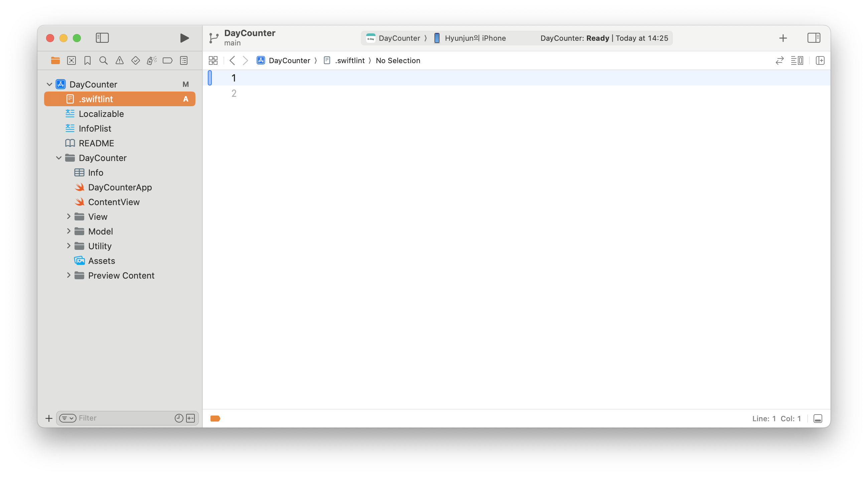Collapse the DayCounter project root

click(49, 84)
